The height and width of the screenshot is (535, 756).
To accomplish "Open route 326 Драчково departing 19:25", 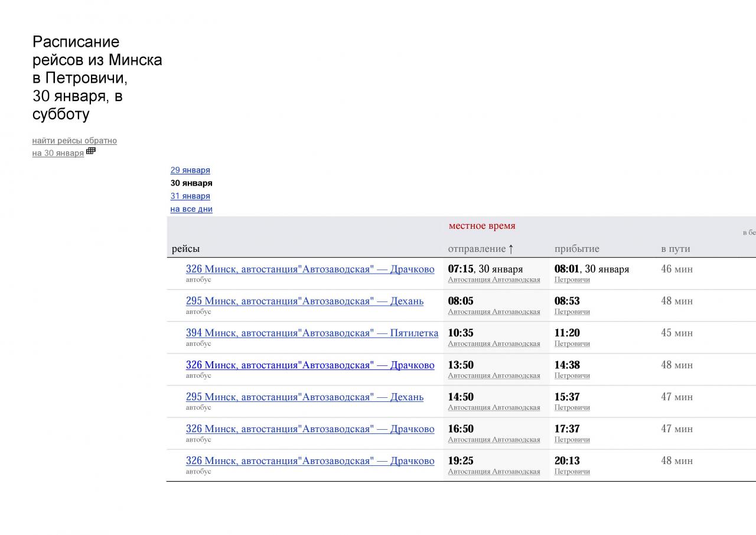I will [310, 461].
